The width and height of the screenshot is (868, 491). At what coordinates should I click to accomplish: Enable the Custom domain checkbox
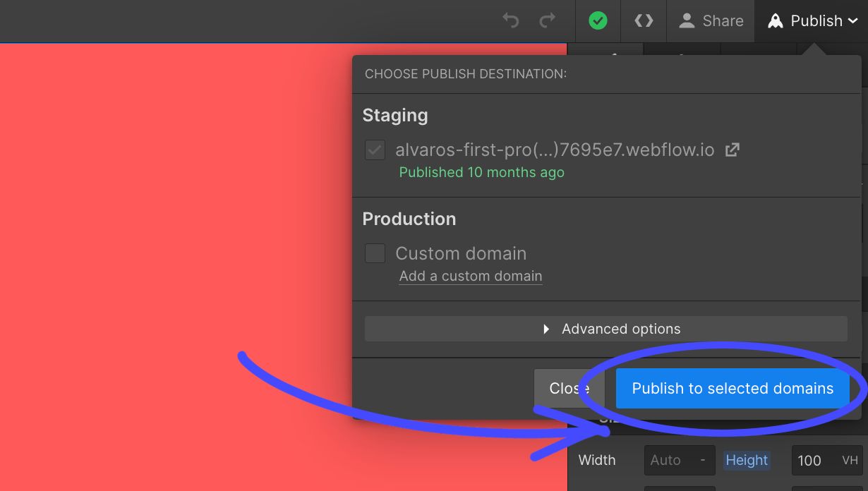(x=375, y=253)
